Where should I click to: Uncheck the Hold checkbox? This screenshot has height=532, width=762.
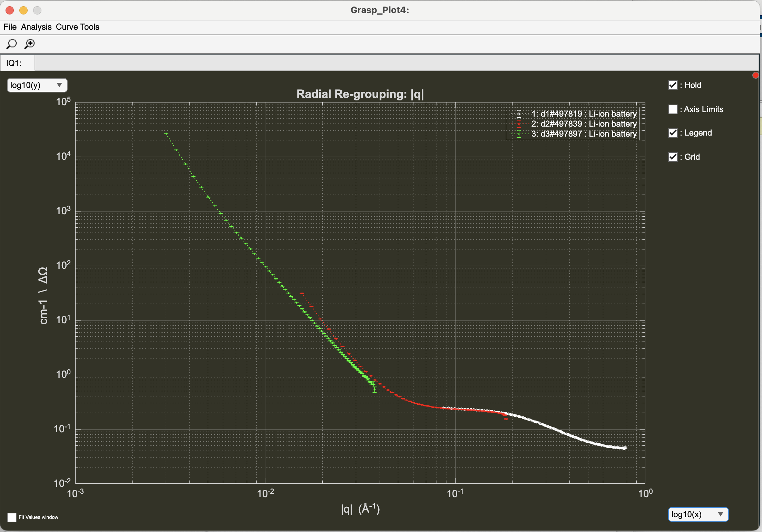tap(673, 85)
